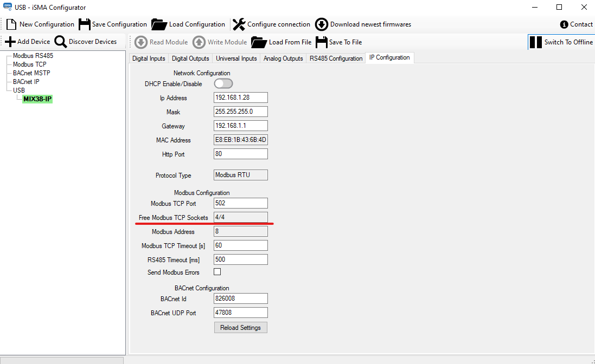The image size is (595, 364).
Task: Open the RS485 Configuration tab
Action: point(336,58)
